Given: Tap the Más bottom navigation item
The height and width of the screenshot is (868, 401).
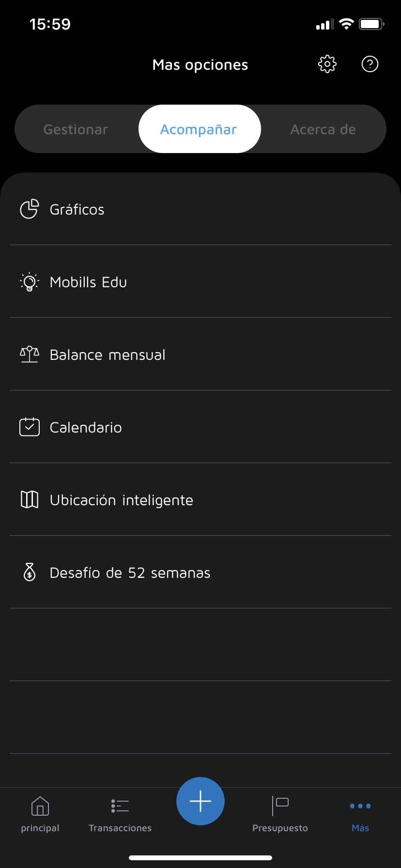Looking at the screenshot, I should (x=360, y=814).
